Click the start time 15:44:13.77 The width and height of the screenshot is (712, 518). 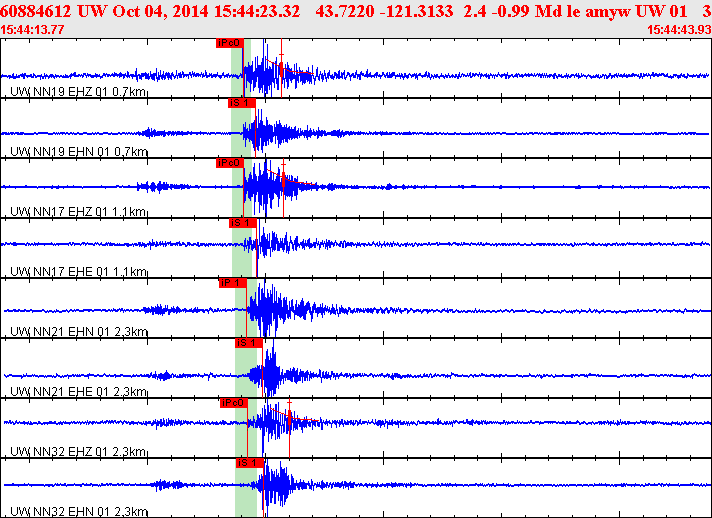[32, 30]
